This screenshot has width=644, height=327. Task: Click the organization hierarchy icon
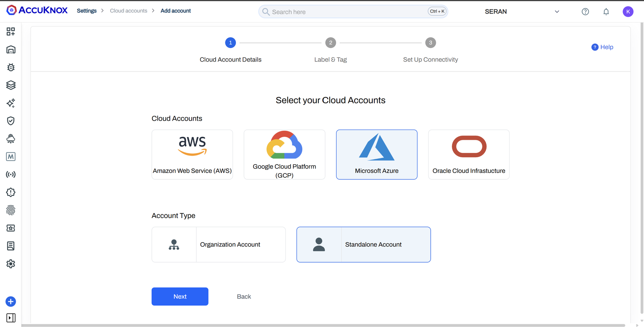click(x=174, y=245)
